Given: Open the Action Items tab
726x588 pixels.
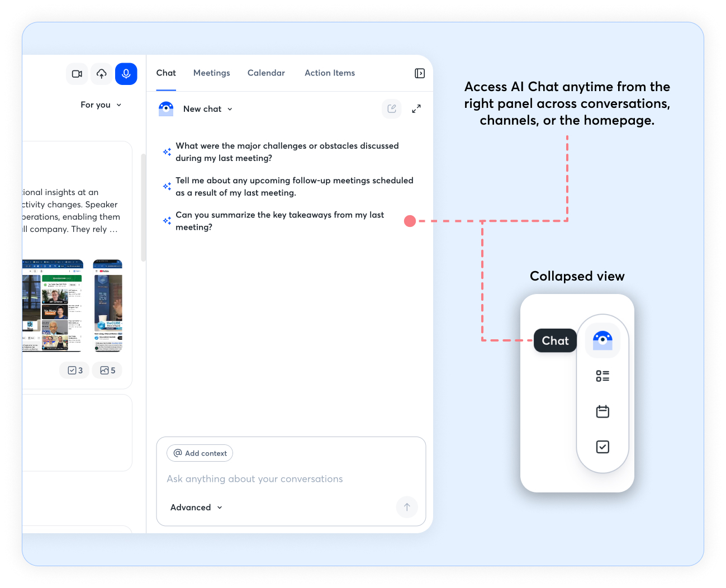Looking at the screenshot, I should (330, 73).
